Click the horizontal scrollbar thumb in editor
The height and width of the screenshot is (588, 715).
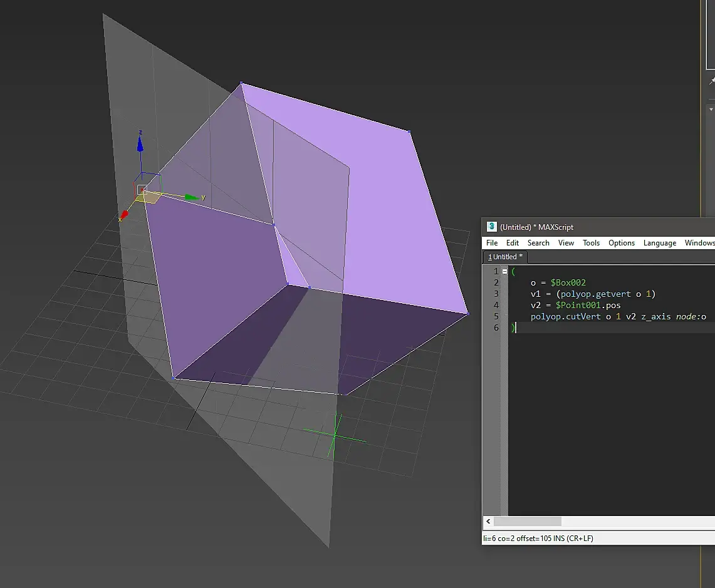pos(528,522)
